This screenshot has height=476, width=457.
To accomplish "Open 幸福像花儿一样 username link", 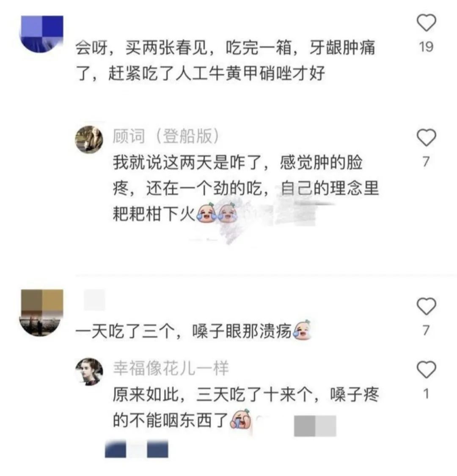I will pyautogui.click(x=171, y=368).
